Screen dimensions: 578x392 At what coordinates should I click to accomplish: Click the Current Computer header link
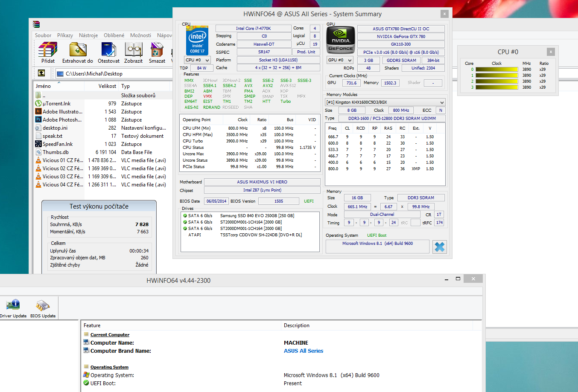point(110,335)
